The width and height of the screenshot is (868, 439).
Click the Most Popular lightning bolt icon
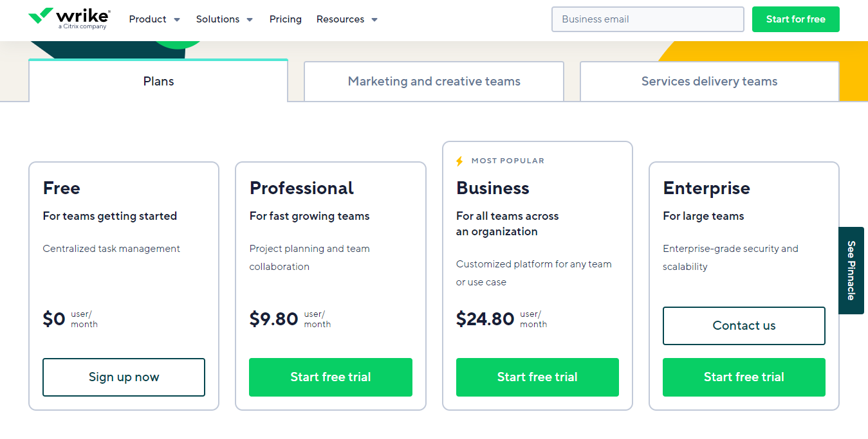(x=459, y=161)
